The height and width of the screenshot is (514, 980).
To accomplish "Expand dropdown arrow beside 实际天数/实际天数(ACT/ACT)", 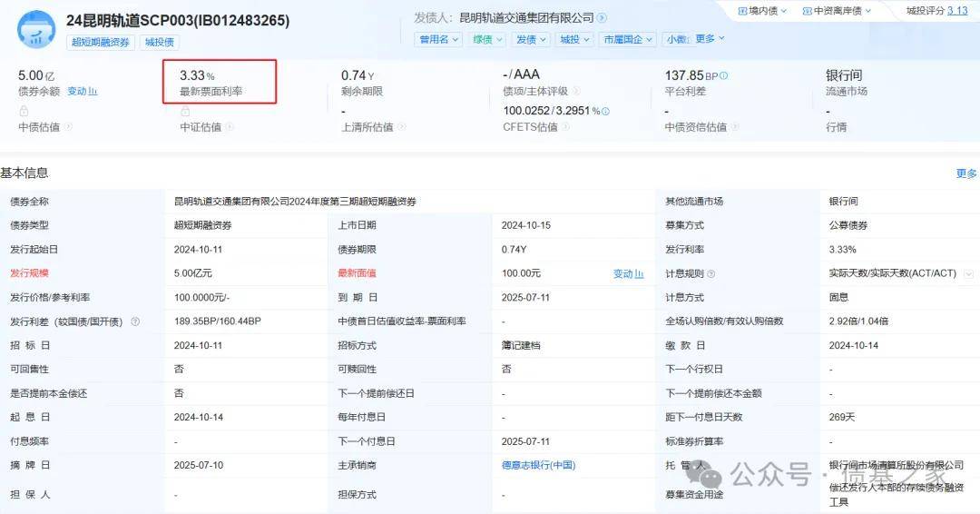I will [969, 274].
